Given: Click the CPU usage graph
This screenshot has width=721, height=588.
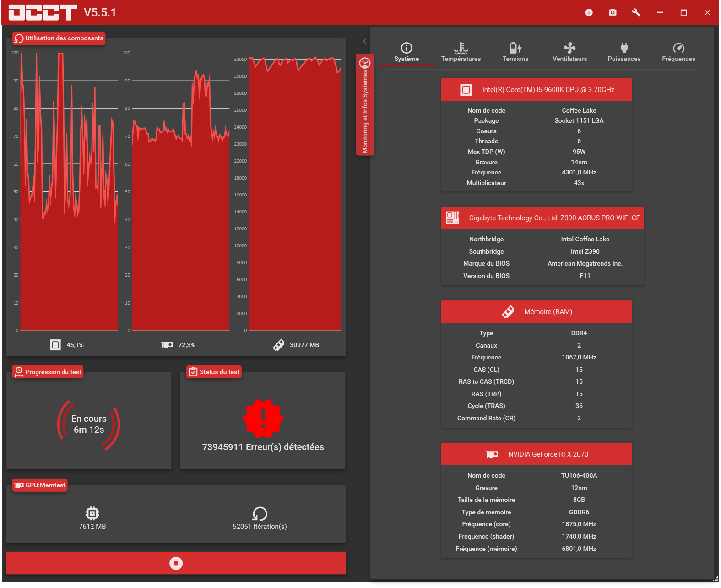Looking at the screenshot, I should point(69,191).
